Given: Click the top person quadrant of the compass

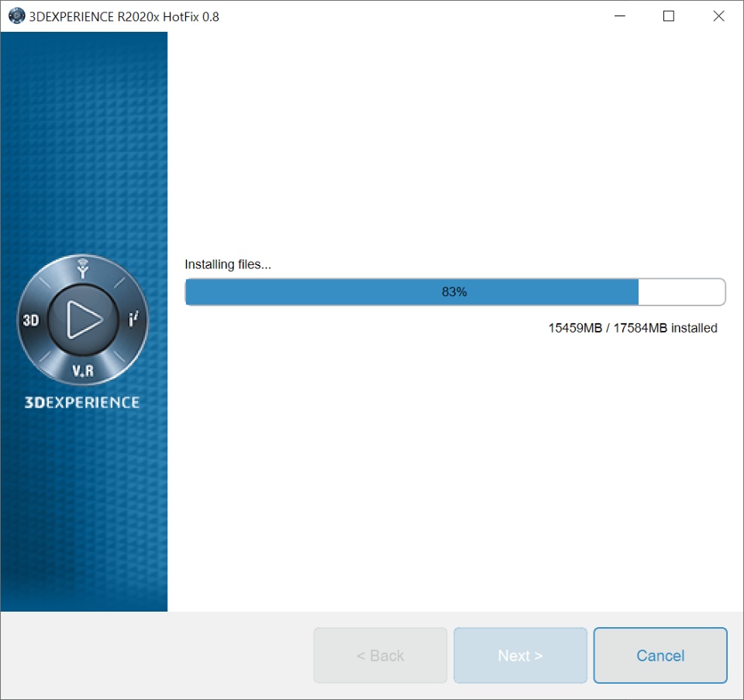Looking at the screenshot, I should [x=83, y=268].
